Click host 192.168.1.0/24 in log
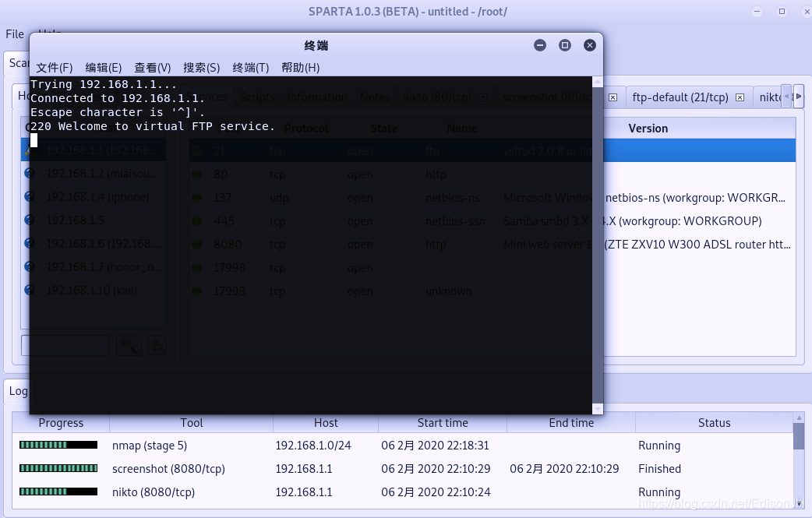 [x=312, y=446]
